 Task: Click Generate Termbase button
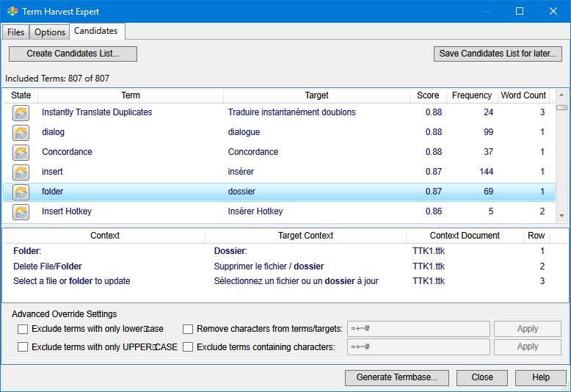[397, 377]
